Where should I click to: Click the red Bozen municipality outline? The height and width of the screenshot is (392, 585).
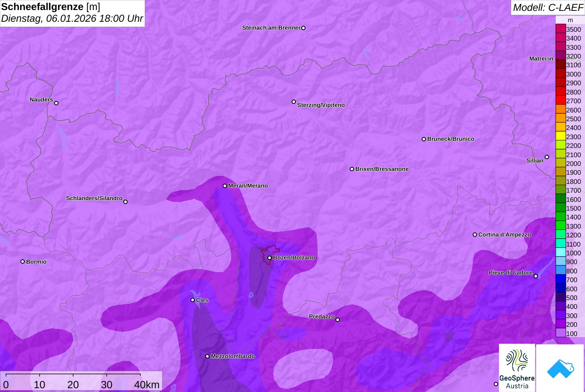270,254
